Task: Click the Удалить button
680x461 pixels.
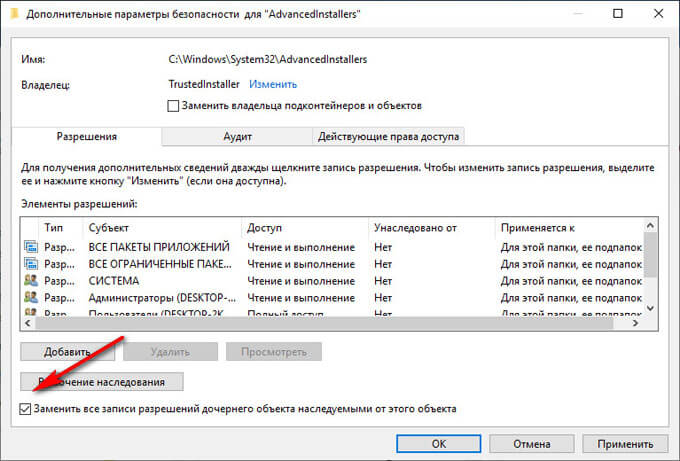Action: (170, 352)
